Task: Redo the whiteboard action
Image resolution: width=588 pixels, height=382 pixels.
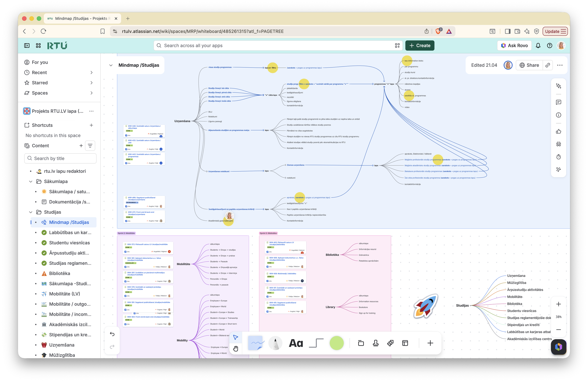Action: (x=112, y=347)
